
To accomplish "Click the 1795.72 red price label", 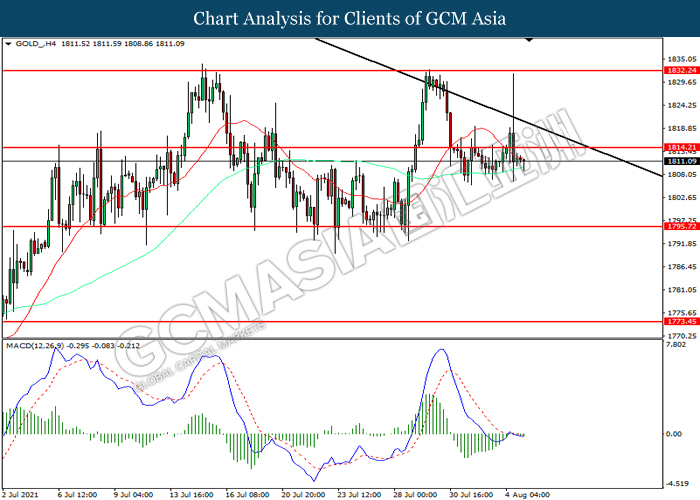I will [x=682, y=227].
